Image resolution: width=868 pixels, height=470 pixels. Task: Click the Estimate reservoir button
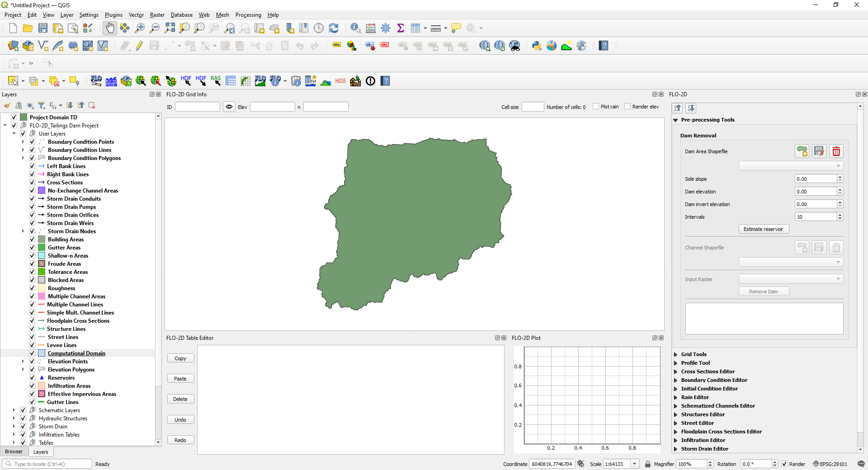(763, 229)
